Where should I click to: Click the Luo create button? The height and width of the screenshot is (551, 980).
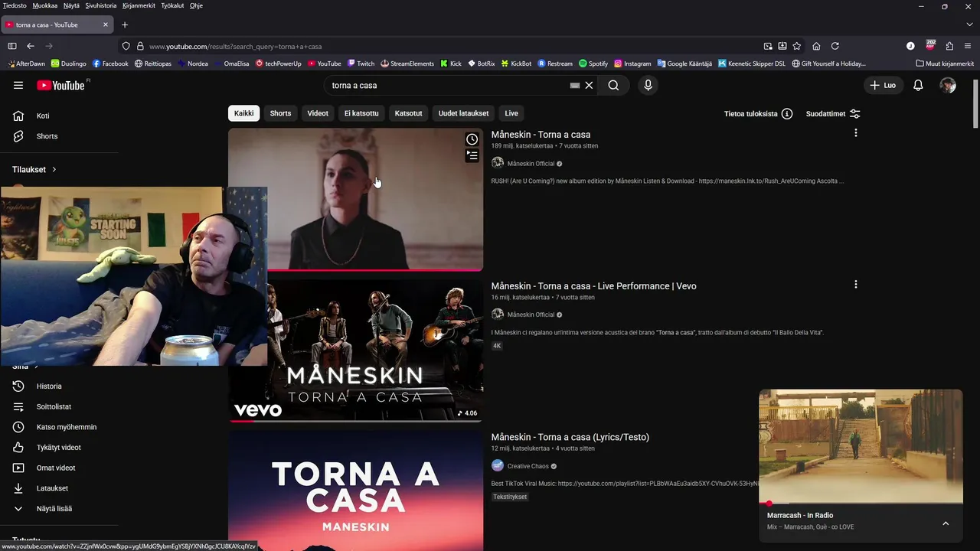tap(883, 85)
